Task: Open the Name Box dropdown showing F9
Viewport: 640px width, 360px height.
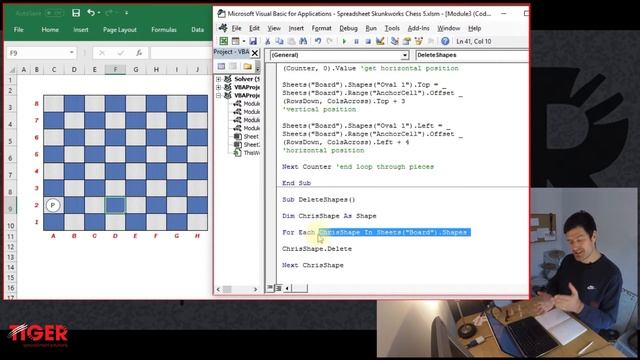Action: coord(72,53)
